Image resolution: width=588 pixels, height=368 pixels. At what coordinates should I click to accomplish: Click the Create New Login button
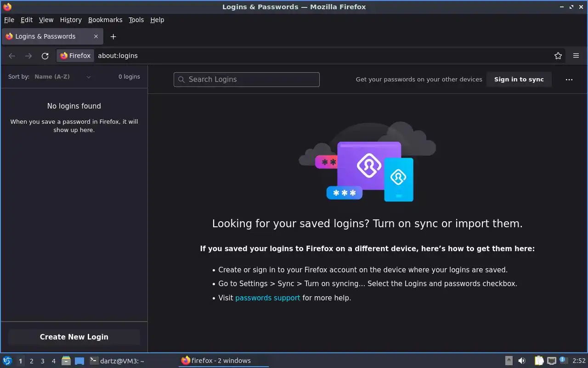[74, 337]
